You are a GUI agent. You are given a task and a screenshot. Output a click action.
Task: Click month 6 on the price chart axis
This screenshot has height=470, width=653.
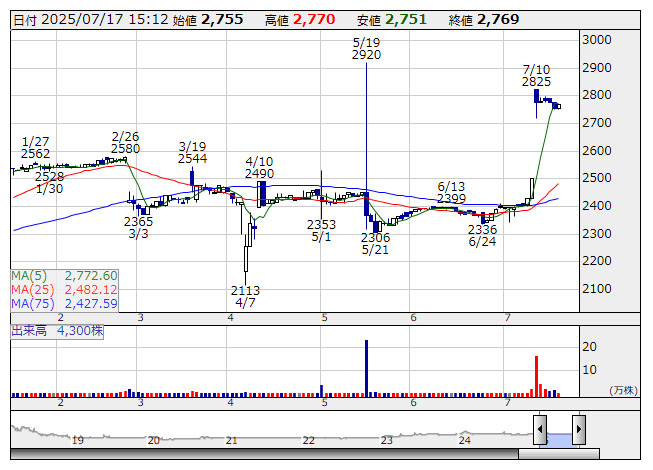coord(413,318)
